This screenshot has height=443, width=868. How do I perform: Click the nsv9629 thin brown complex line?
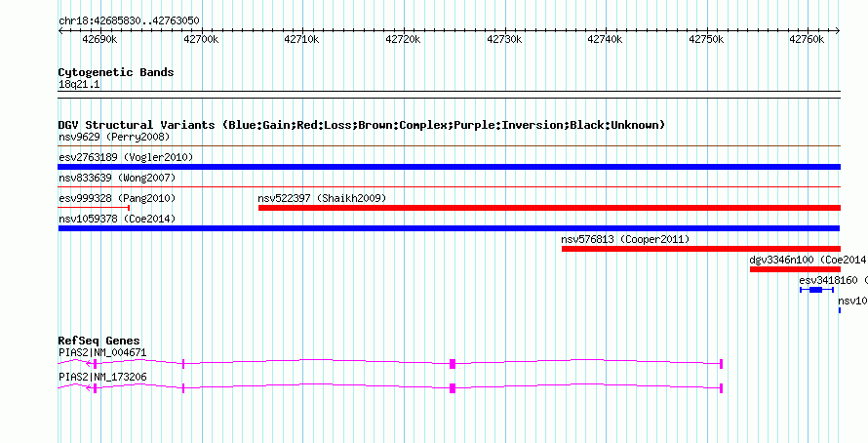[x=449, y=146]
